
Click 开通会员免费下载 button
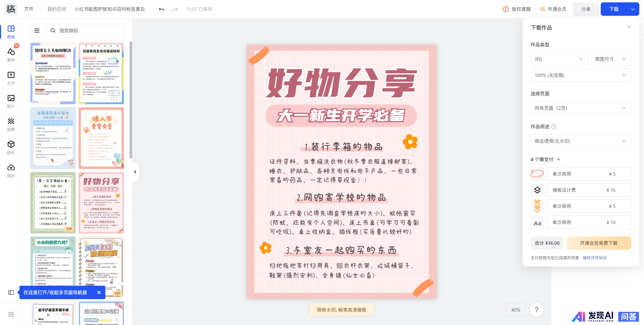598,243
